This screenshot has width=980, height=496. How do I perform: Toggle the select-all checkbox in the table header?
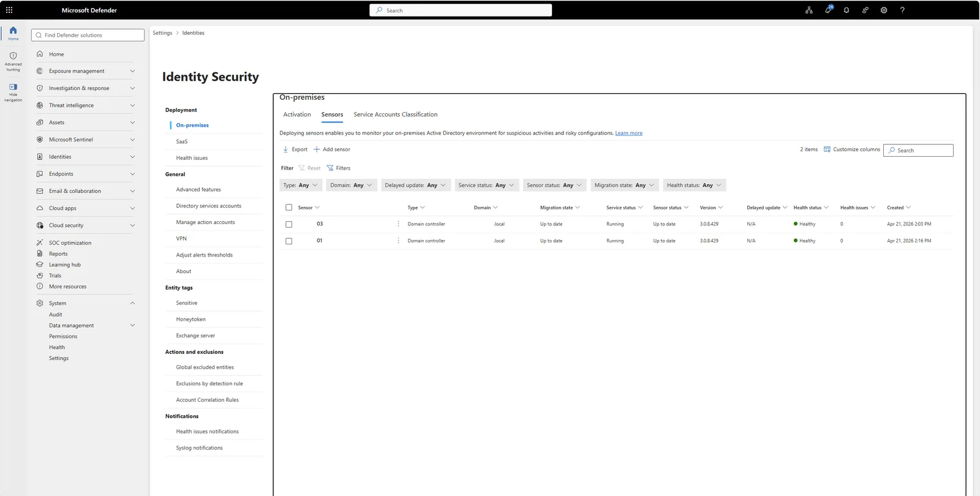[x=289, y=208]
